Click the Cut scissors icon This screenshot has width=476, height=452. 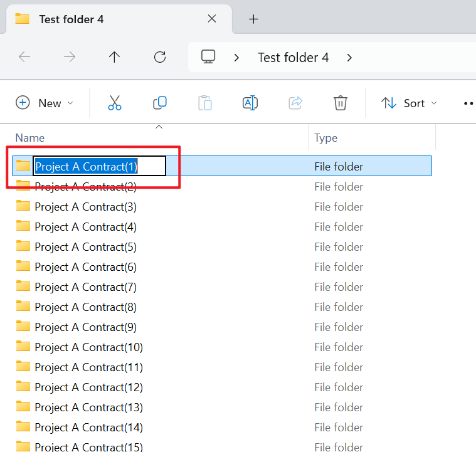click(x=114, y=103)
